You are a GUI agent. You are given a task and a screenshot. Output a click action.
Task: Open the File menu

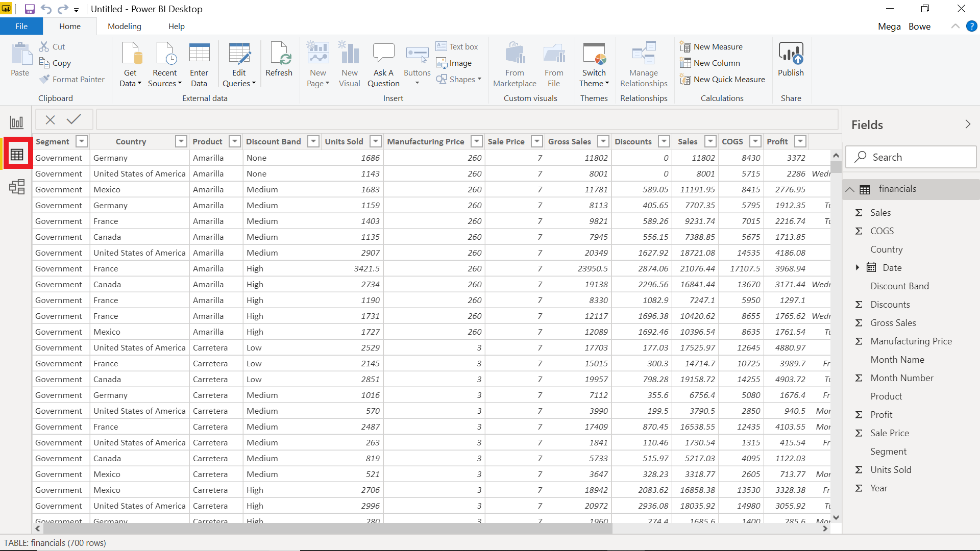point(21,26)
